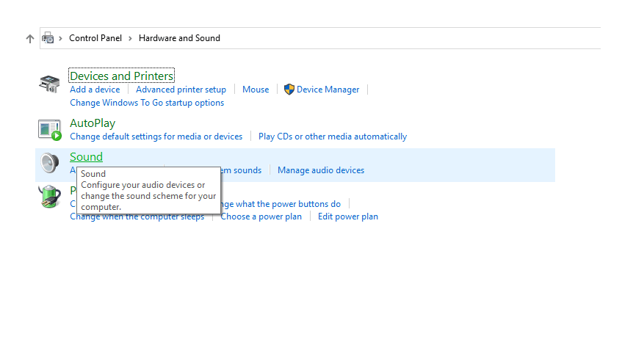Viewport: 622px width, 364px height.
Task: Open Advanced printer setup
Action: pyautogui.click(x=181, y=90)
